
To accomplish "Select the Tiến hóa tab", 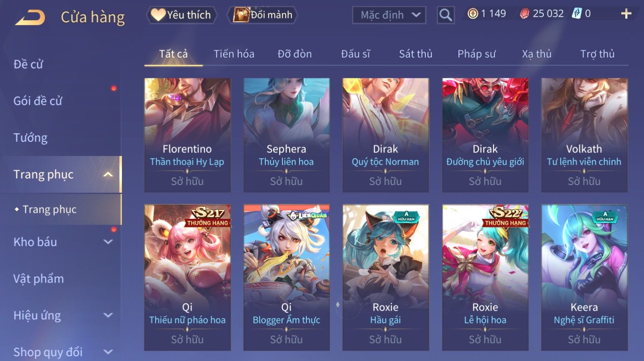I will click(x=234, y=54).
